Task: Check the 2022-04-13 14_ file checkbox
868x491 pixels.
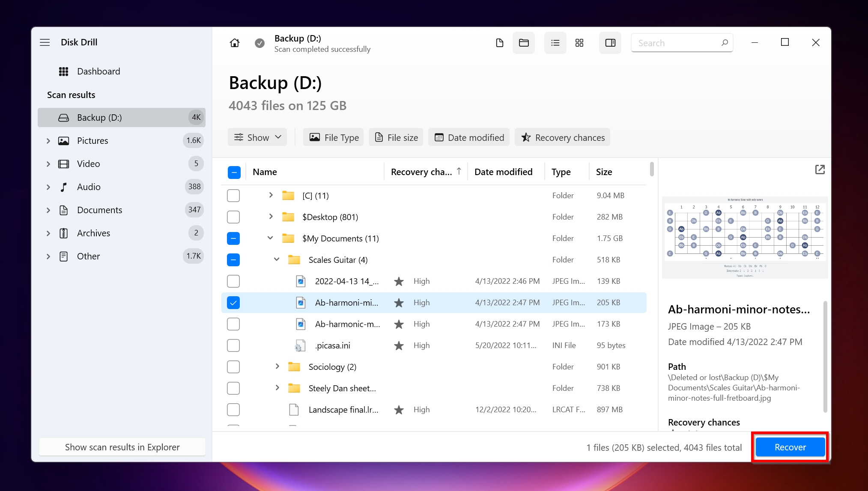Action: click(x=233, y=281)
